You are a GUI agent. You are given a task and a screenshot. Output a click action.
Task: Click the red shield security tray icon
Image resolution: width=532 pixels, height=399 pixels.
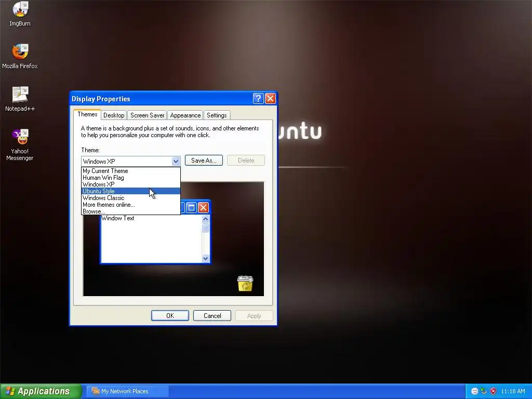pos(494,391)
